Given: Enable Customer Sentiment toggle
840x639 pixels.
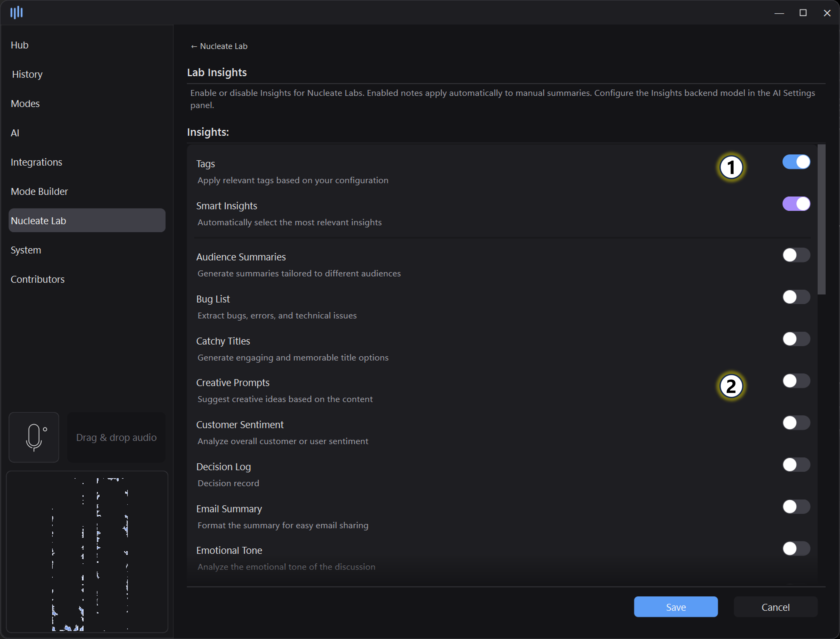Looking at the screenshot, I should 796,423.
